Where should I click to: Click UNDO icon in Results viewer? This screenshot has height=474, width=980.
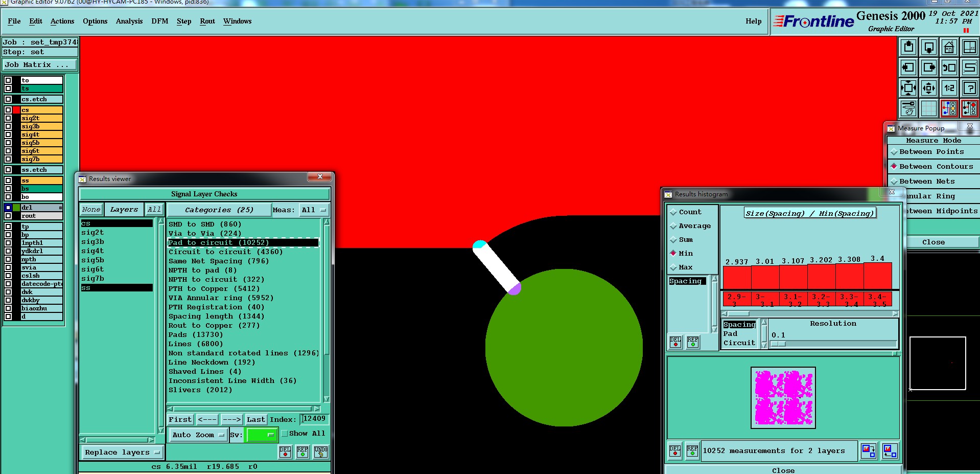click(321, 452)
